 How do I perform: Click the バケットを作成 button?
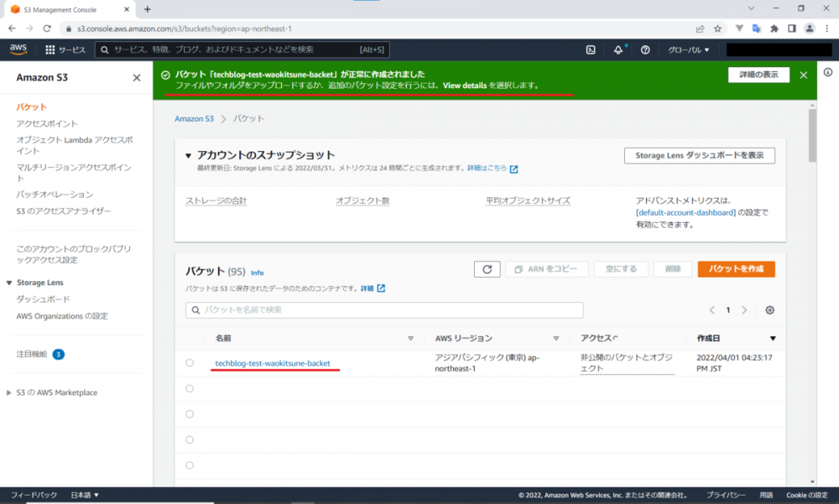coord(737,269)
